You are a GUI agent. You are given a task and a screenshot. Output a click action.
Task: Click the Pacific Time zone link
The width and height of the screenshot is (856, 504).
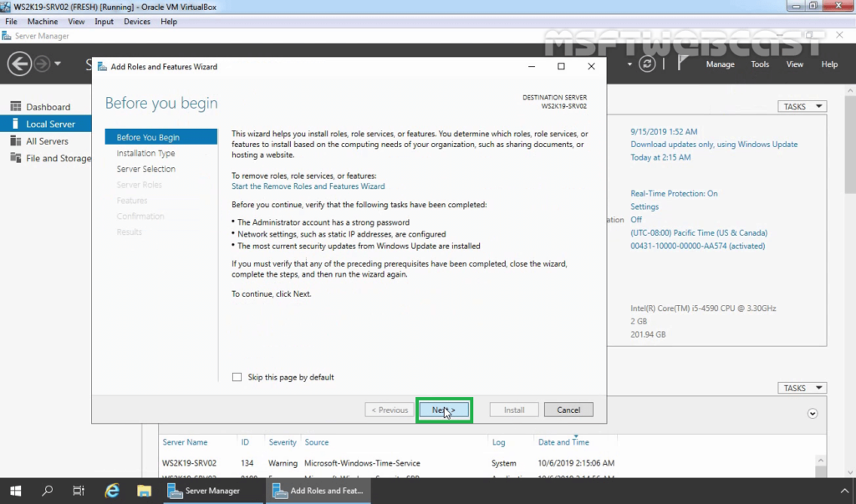pos(699,232)
